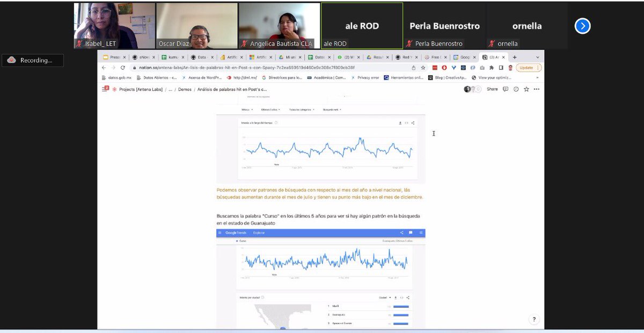The image size is (644, 333).
Task: Download the Interés a lo largo del tiempo chart
Action: point(400,123)
